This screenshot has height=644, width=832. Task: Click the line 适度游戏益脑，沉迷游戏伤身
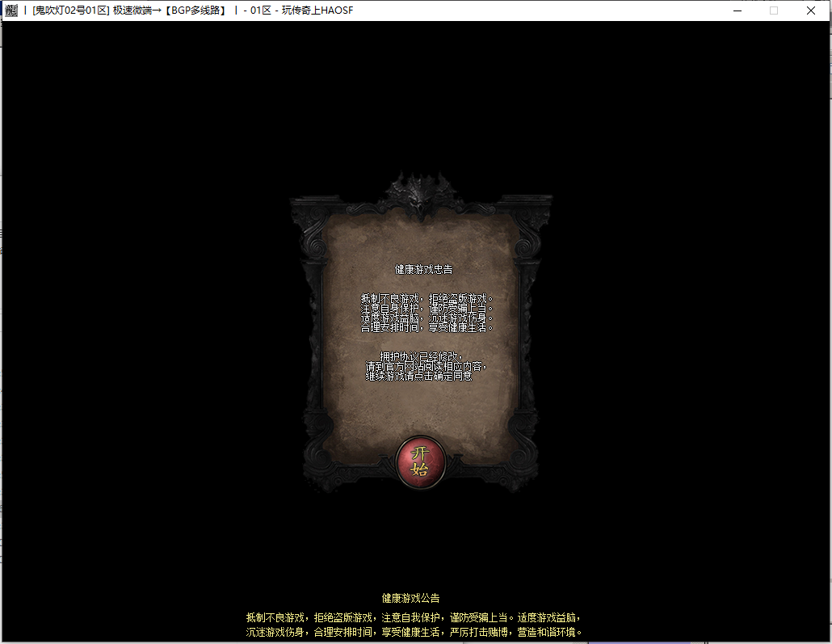coord(426,318)
